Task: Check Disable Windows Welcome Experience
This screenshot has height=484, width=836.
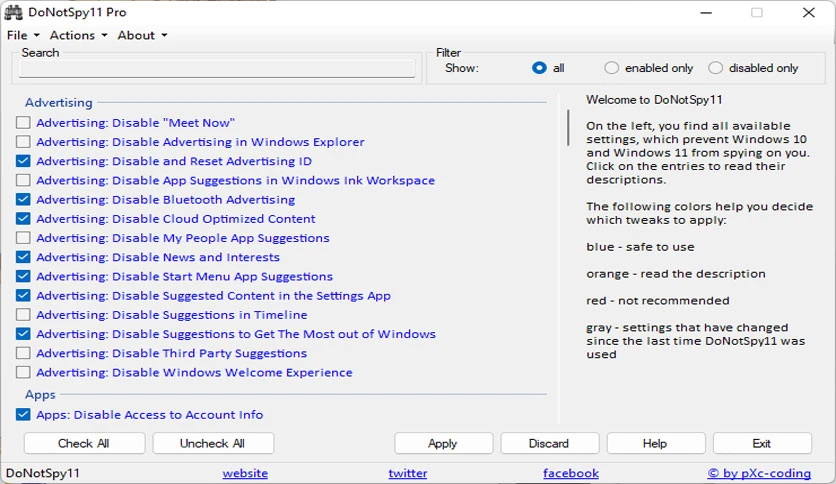Action: pos(23,372)
